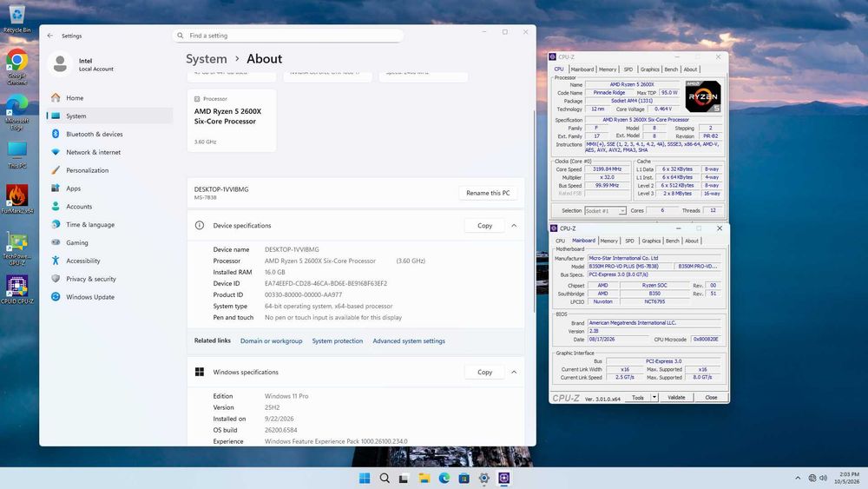Launch Google Chrome from the desktop

pyautogui.click(x=16, y=66)
